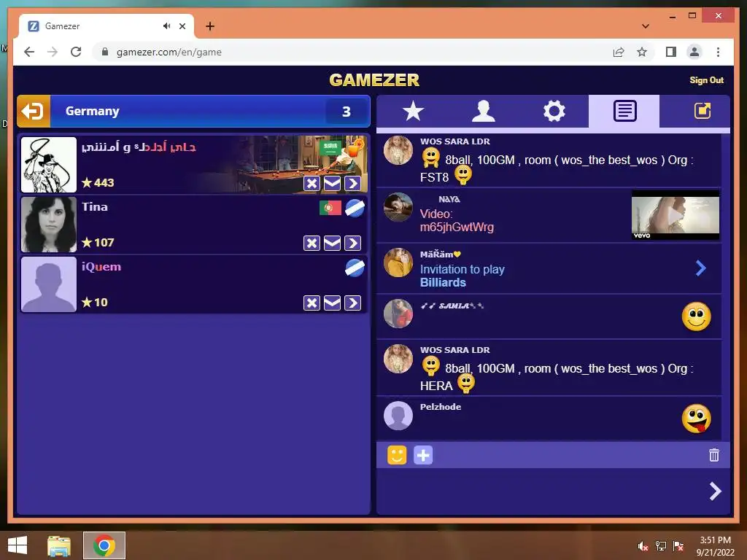Image resolution: width=747 pixels, height=560 pixels.
Task: Click the Sign Out link
Action: click(706, 80)
